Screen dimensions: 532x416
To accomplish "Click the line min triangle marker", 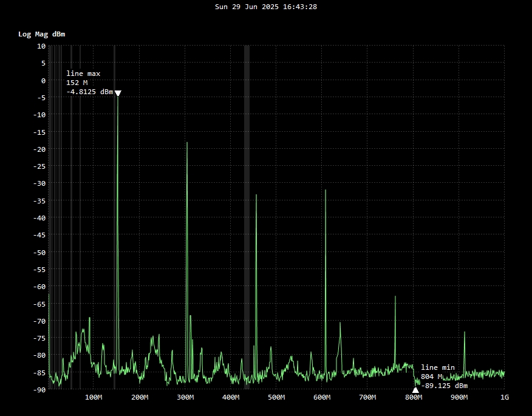I will click(x=415, y=390).
